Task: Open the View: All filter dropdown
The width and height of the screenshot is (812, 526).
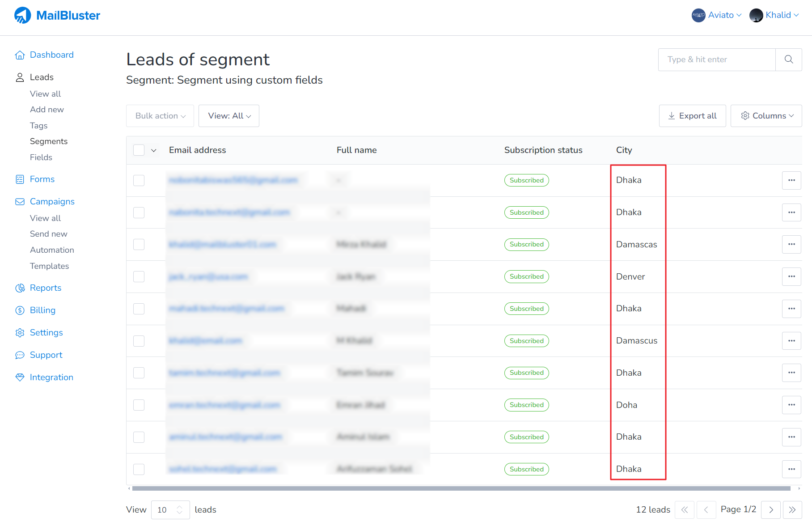Action: coord(229,116)
